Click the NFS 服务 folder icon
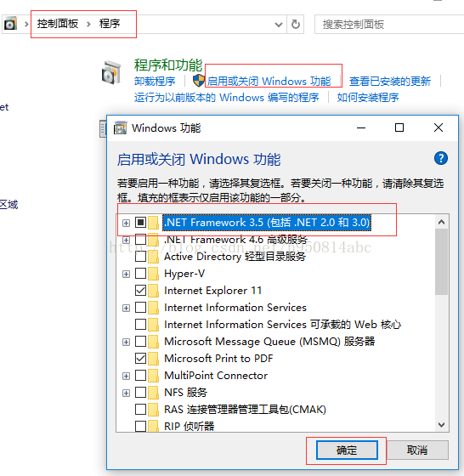The image size is (464, 476). click(154, 393)
